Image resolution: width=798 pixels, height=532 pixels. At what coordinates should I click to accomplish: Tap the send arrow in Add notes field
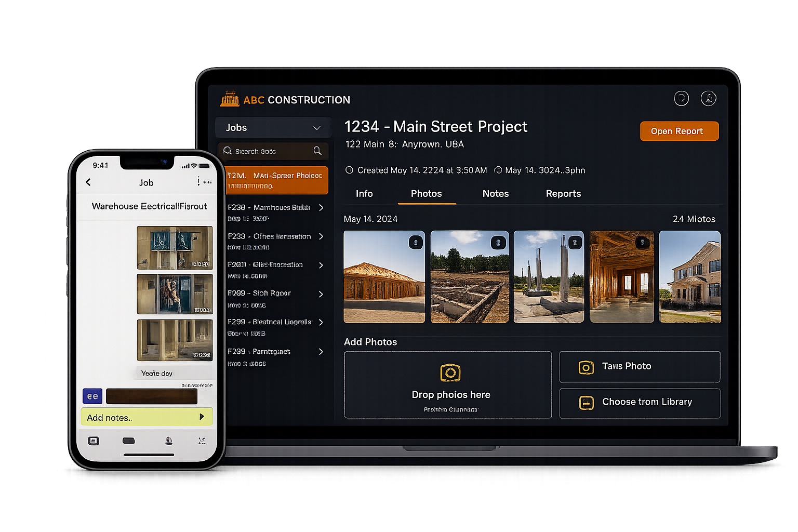pos(202,417)
